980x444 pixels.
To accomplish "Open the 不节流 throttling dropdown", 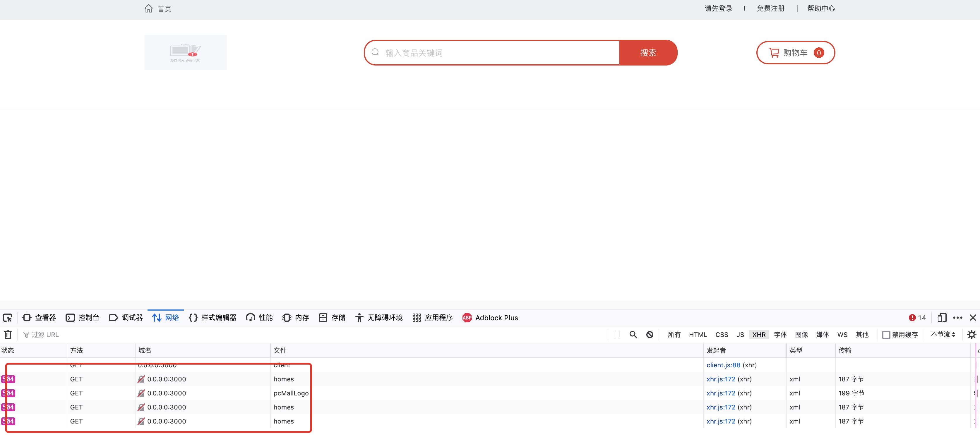I will (943, 335).
